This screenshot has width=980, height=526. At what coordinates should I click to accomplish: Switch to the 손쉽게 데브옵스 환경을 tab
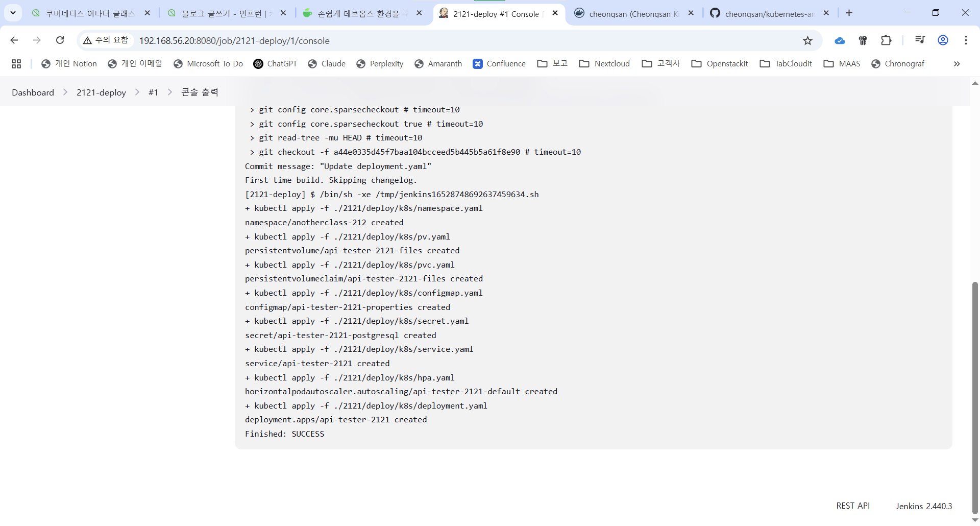(x=362, y=13)
